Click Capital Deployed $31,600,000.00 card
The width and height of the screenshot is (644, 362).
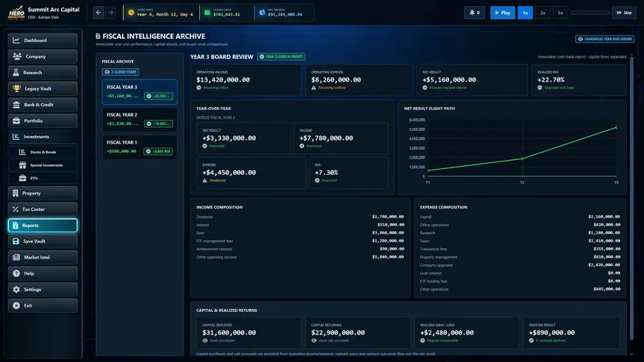(x=249, y=333)
